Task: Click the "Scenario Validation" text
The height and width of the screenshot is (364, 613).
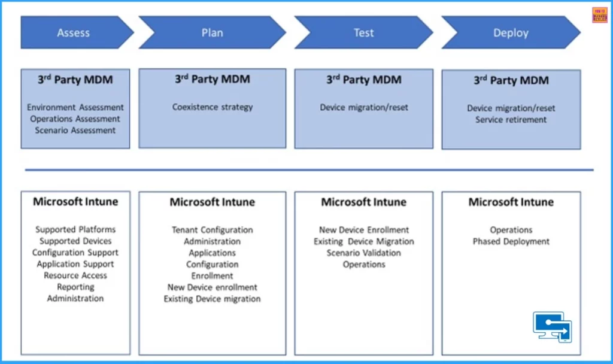Action: pyautogui.click(x=363, y=253)
